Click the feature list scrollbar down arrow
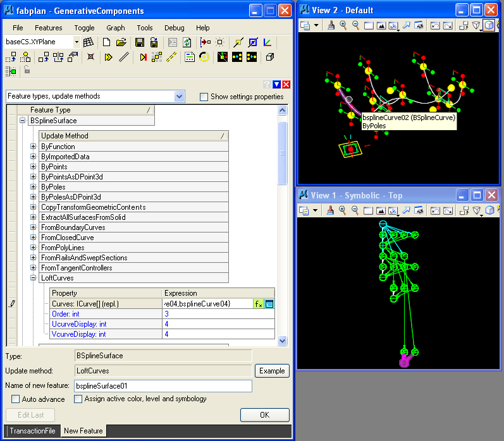This screenshot has height=441, width=504. (x=282, y=341)
